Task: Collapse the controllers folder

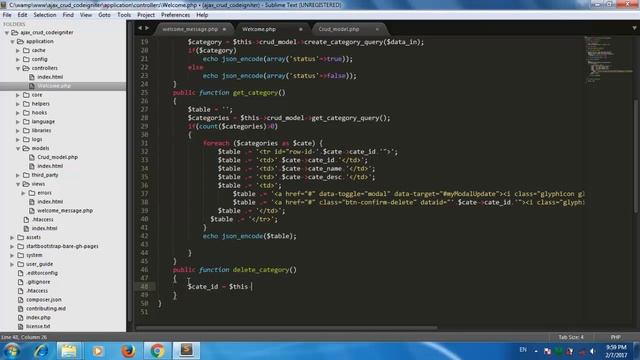Action: [x=18, y=69]
